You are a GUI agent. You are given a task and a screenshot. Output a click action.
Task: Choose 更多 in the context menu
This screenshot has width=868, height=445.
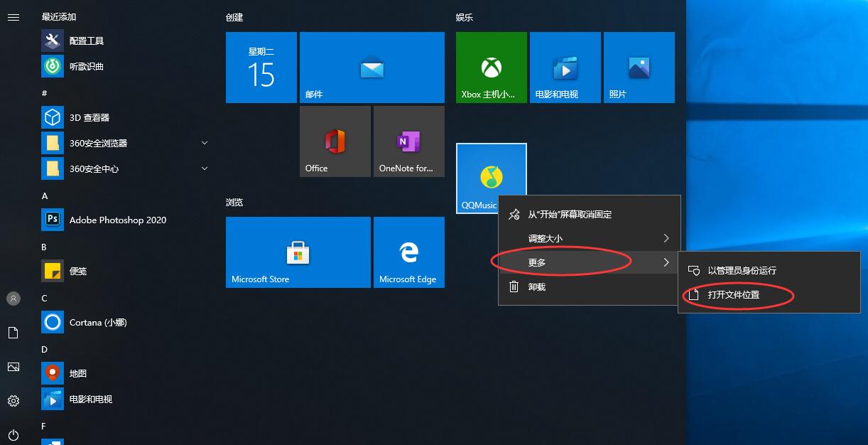590,262
